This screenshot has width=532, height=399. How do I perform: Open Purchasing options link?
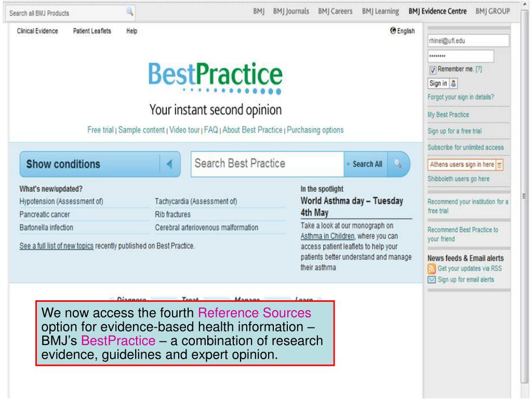point(315,130)
